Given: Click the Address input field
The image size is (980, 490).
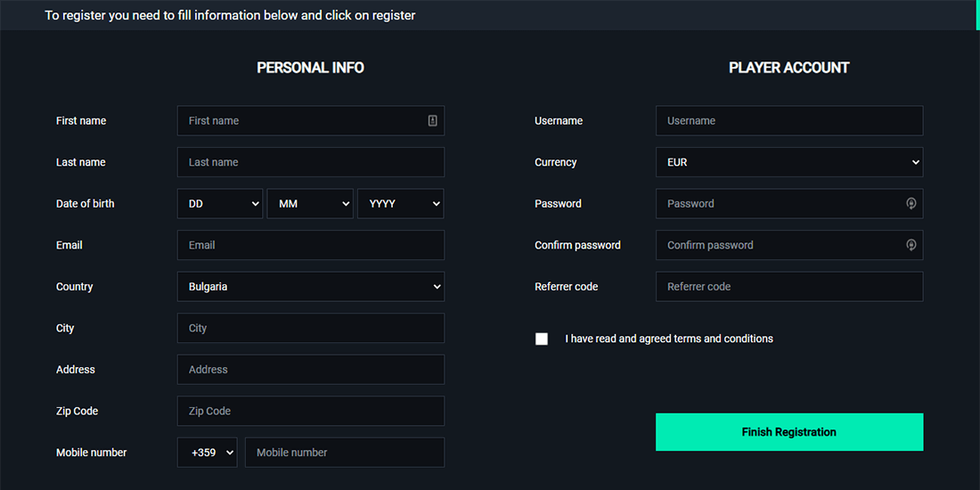Looking at the screenshot, I should click(310, 370).
